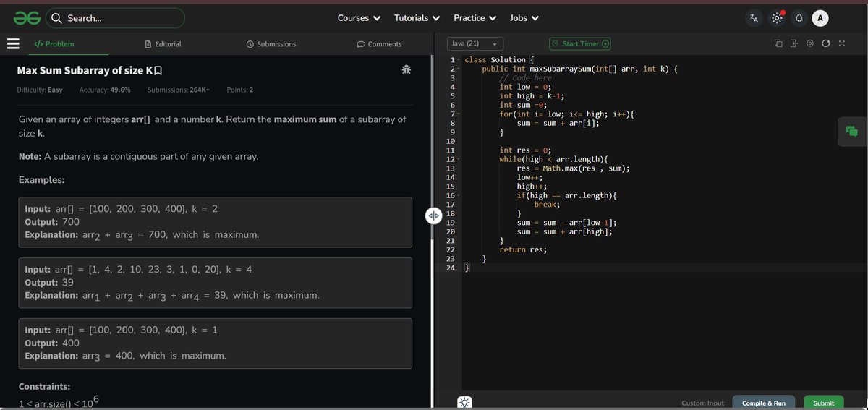Viewport: 868px width, 410px height.
Task: Switch to the Problem tab
Action: [x=55, y=44]
